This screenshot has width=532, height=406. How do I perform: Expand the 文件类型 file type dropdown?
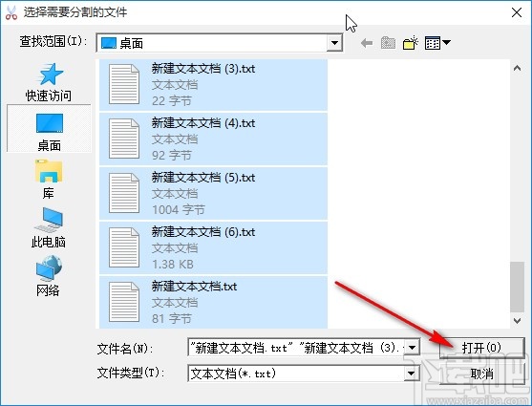click(x=411, y=374)
